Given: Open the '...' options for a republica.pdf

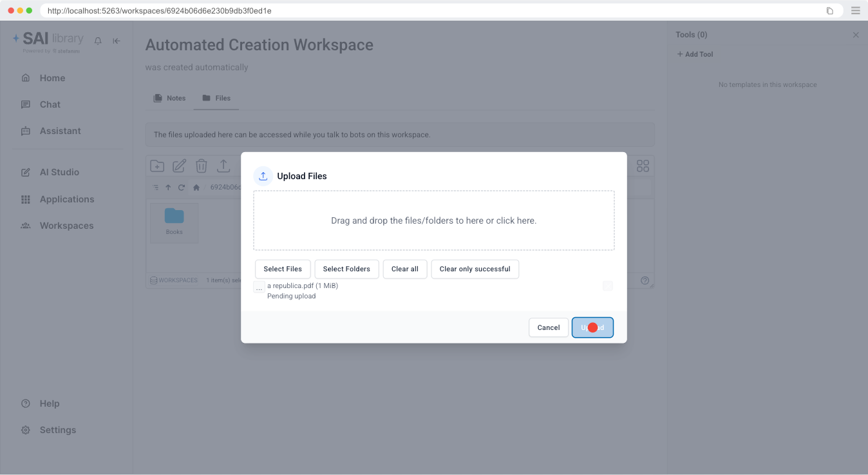Looking at the screenshot, I should click(259, 287).
